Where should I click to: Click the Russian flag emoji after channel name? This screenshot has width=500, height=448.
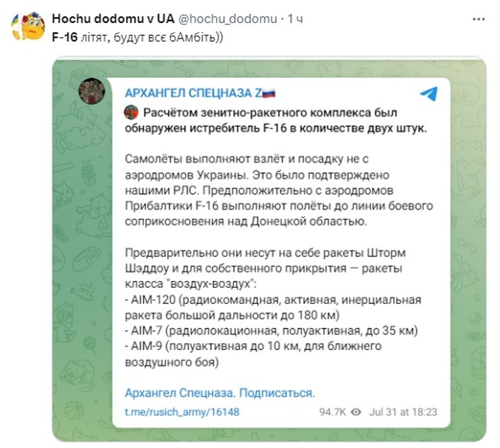269,93
